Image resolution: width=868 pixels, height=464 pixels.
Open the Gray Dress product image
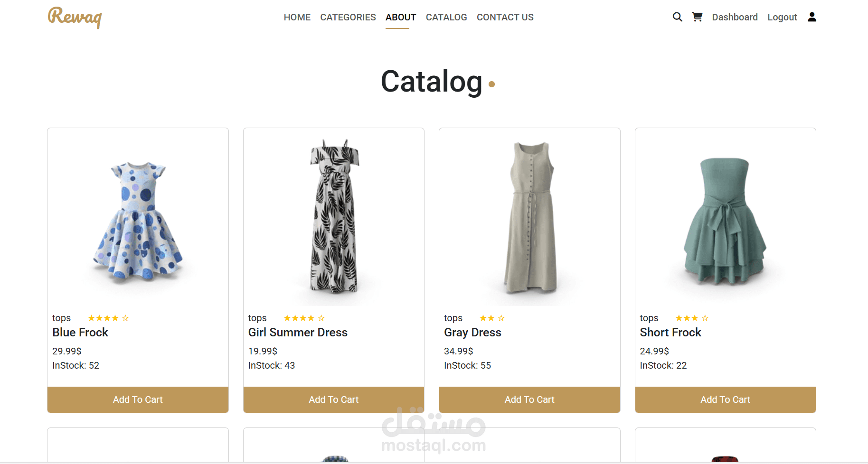click(529, 218)
